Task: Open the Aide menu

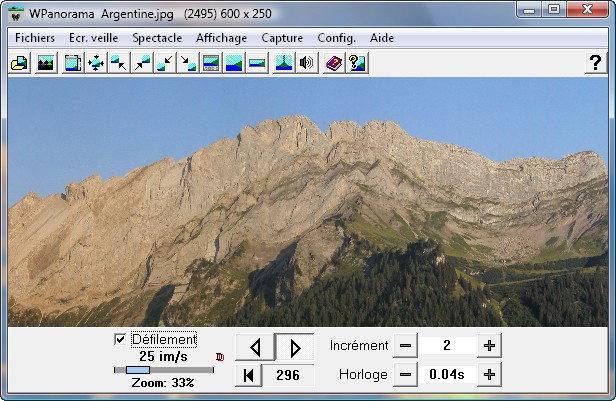Action: tap(382, 38)
